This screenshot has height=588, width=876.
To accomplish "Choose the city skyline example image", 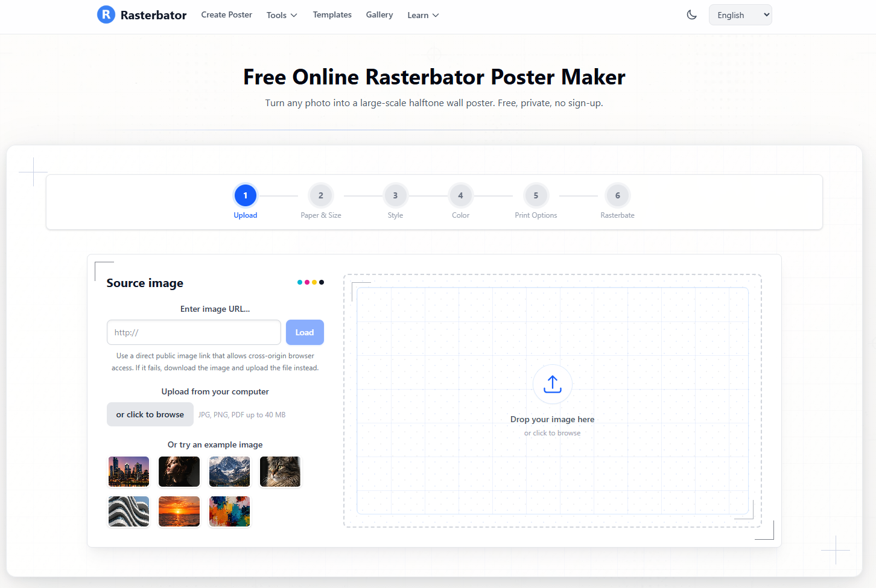I will (129, 472).
